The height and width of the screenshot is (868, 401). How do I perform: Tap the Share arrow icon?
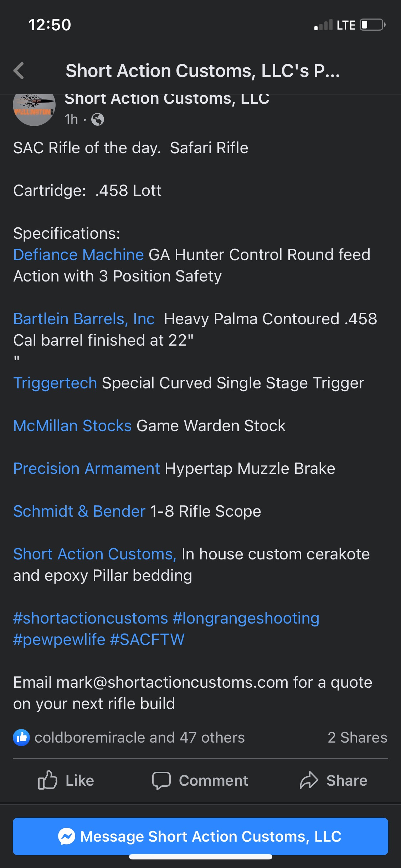pyautogui.click(x=309, y=780)
